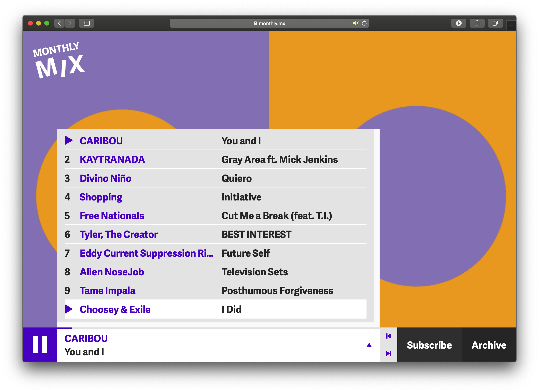539x392 pixels.
Task: Select track title Posthumous Forgiveness
Action: (x=277, y=291)
